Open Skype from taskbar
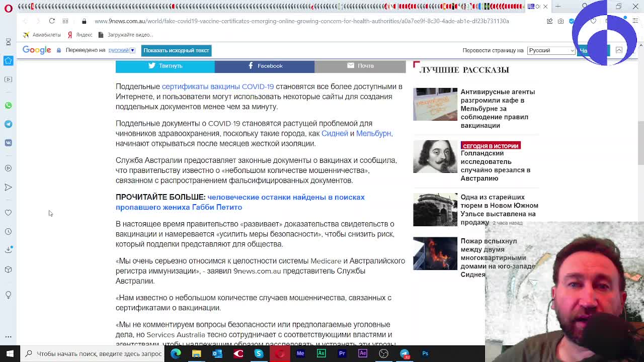Image resolution: width=644 pixels, height=362 pixels. [x=259, y=353]
